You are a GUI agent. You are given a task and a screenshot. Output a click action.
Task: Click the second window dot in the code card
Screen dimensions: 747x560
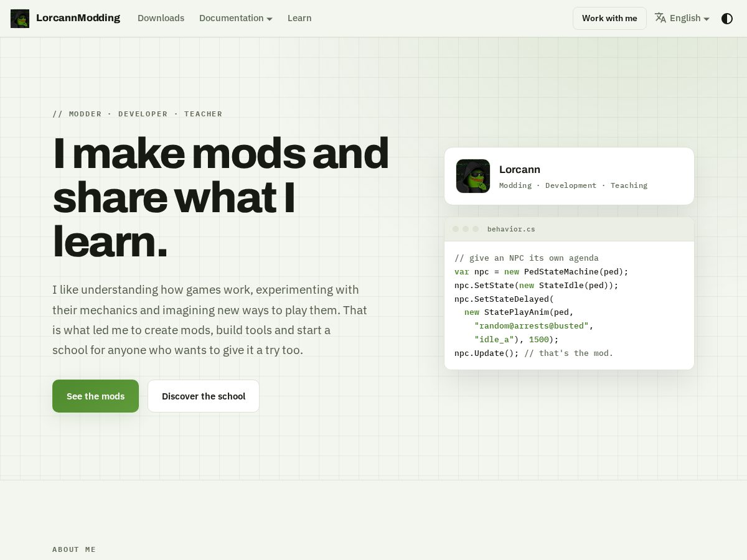(x=466, y=229)
